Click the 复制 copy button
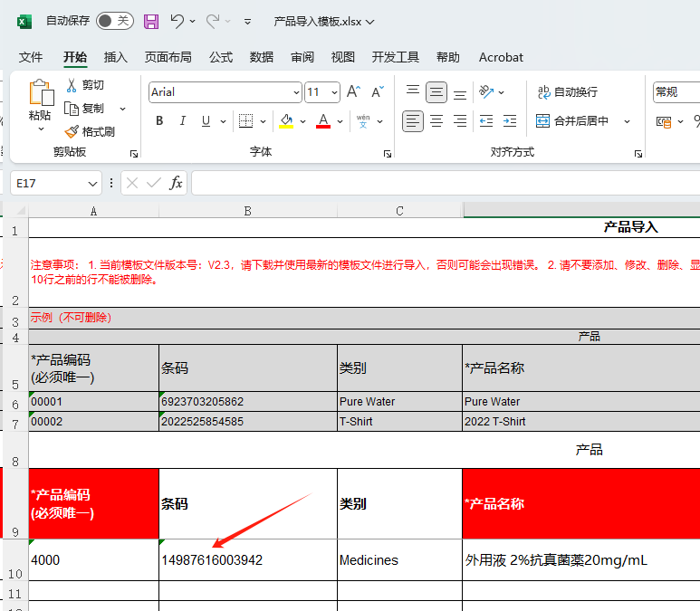This screenshot has height=611, width=700. 84,109
